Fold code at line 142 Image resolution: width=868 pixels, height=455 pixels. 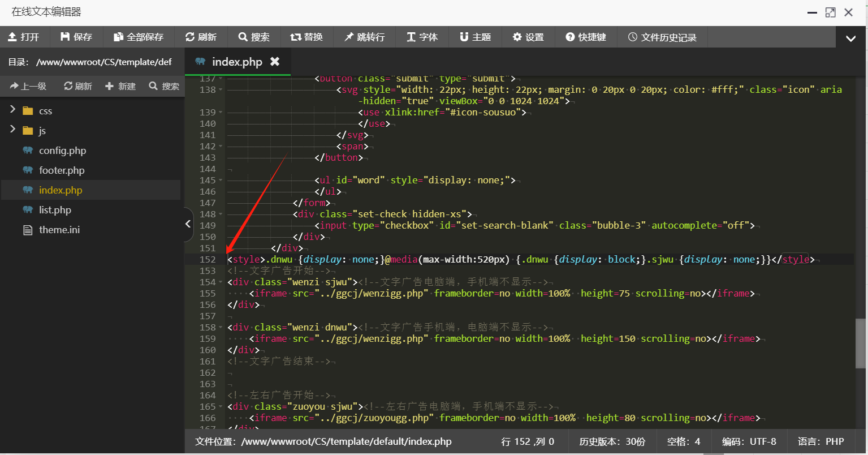221,146
